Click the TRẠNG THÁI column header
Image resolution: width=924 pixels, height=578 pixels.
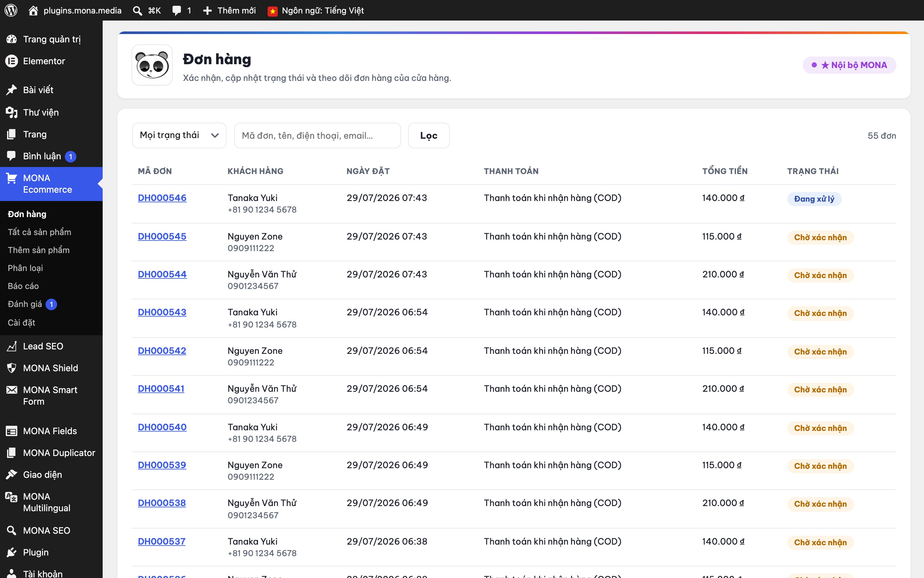pyautogui.click(x=813, y=171)
